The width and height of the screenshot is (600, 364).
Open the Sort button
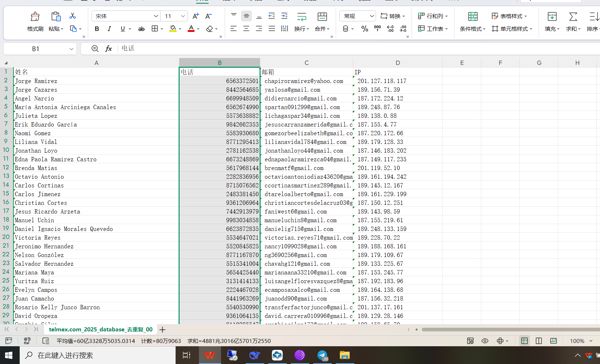tap(593, 21)
